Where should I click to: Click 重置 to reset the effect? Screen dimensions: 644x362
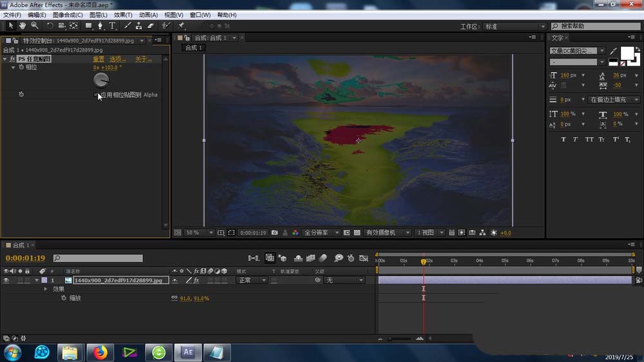click(99, 59)
